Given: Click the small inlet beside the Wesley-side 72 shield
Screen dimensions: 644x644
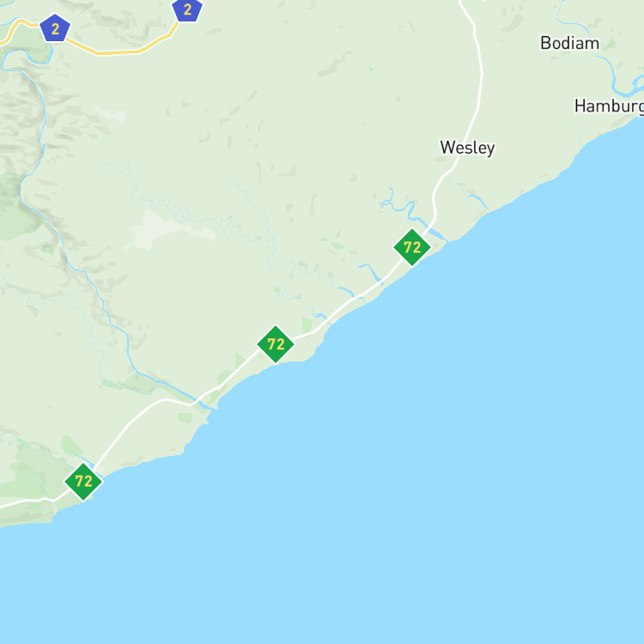Looking at the screenshot, I should [434, 230].
